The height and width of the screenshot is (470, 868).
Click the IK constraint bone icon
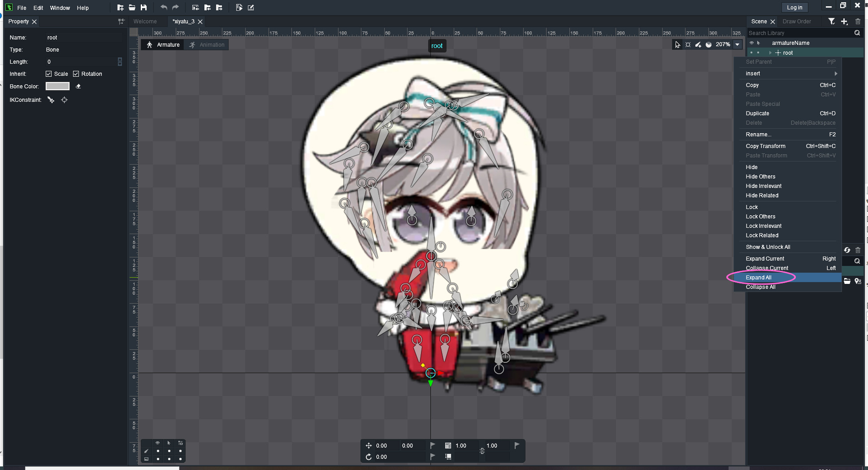[x=51, y=100]
